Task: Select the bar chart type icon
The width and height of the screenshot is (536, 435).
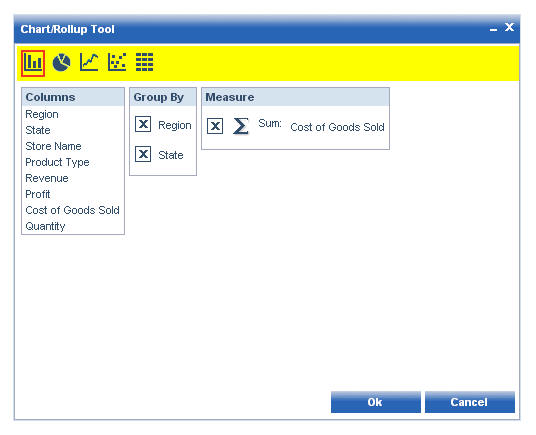Action: (33, 63)
